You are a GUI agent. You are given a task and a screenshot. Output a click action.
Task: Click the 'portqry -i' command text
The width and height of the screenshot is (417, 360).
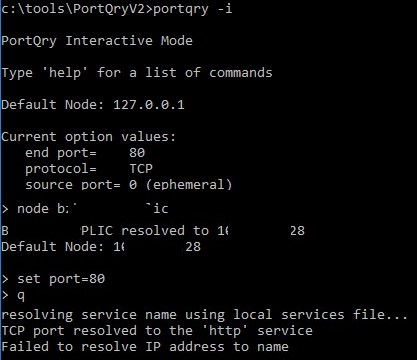tap(193, 9)
